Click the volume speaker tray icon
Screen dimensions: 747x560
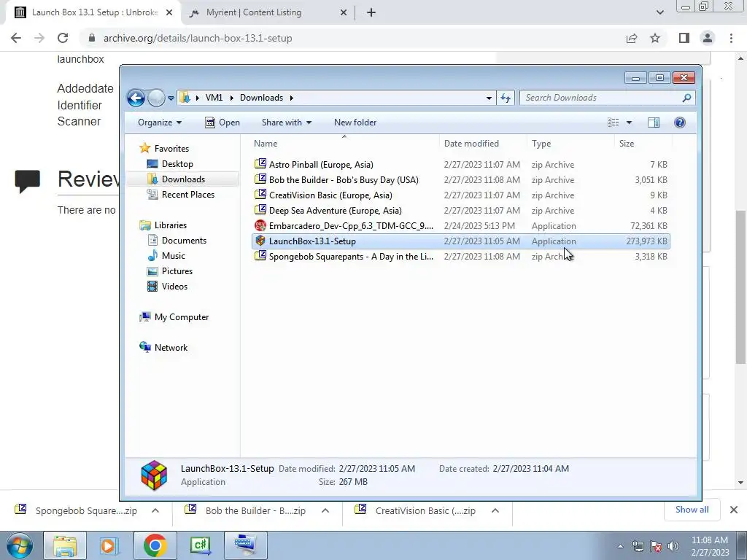(x=673, y=546)
